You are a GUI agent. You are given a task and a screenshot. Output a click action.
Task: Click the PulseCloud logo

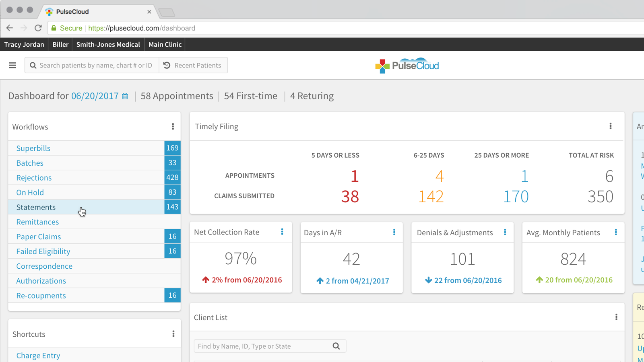[407, 66]
